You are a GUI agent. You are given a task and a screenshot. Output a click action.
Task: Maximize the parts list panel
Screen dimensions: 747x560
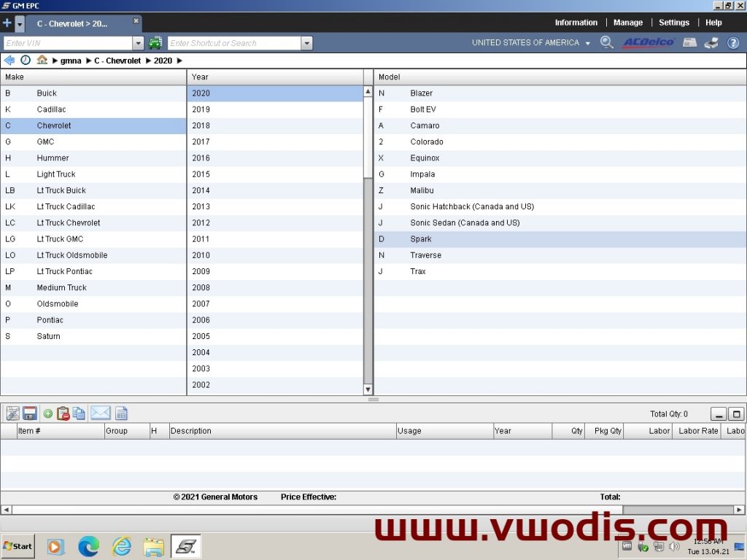737,414
